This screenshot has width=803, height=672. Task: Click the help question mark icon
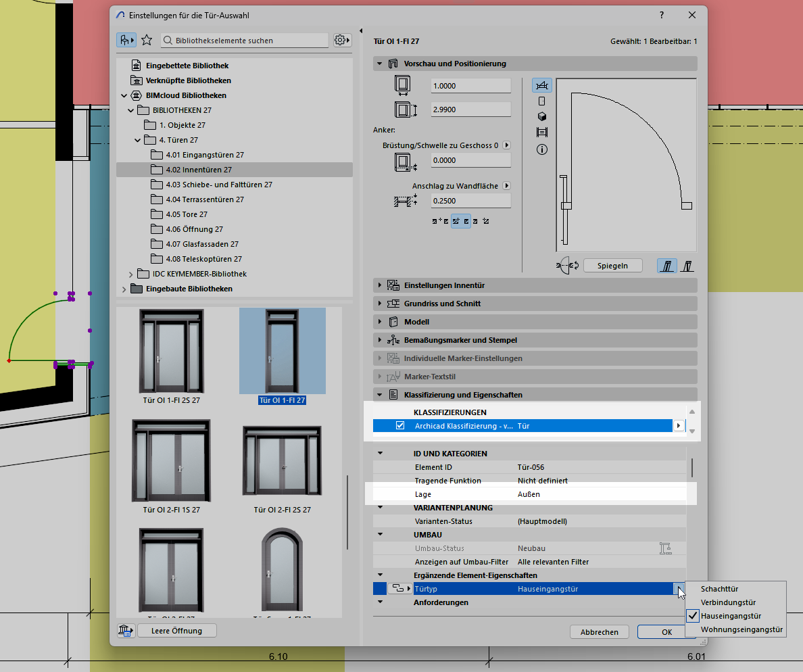pos(661,15)
